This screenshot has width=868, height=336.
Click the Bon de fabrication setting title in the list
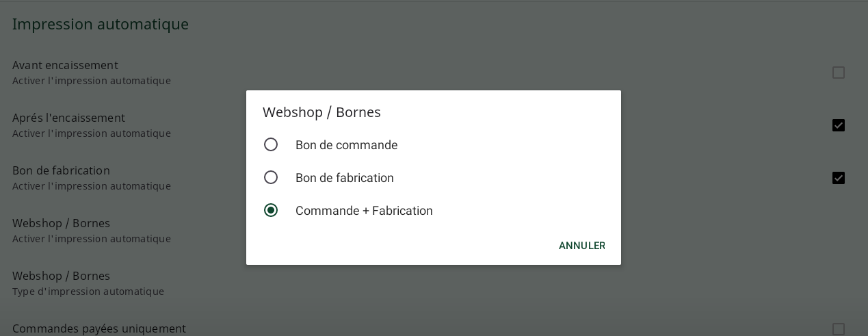(61, 170)
